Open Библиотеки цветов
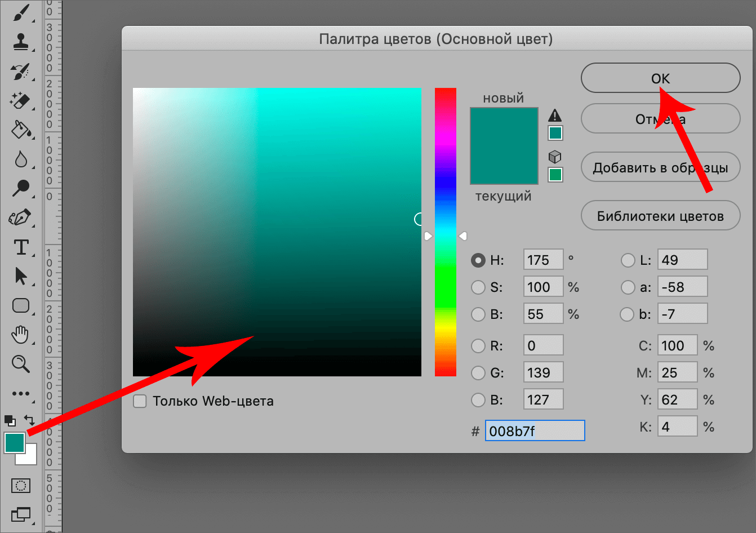This screenshot has height=533, width=756. click(x=660, y=216)
